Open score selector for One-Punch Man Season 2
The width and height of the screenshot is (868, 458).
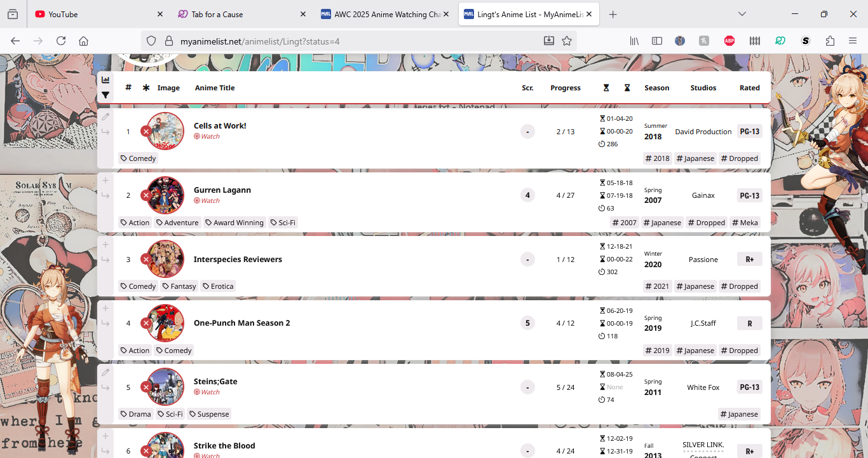[527, 323]
